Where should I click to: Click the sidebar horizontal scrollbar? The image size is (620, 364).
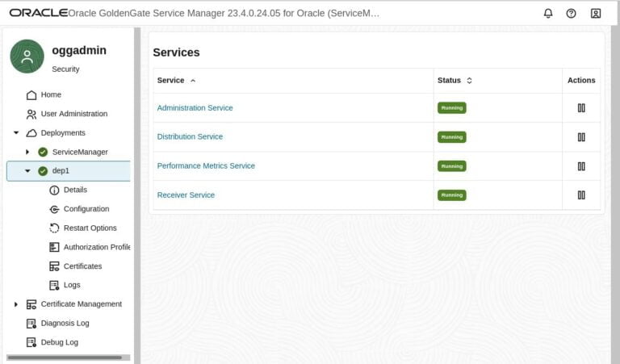[x=63, y=357]
